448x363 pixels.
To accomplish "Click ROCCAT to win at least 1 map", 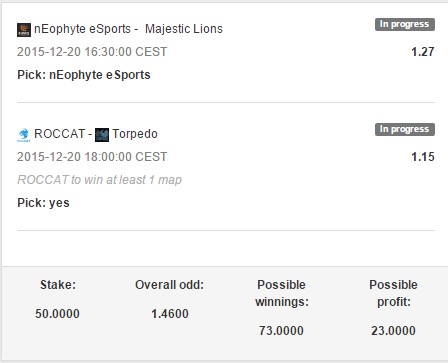I will pos(99,180).
